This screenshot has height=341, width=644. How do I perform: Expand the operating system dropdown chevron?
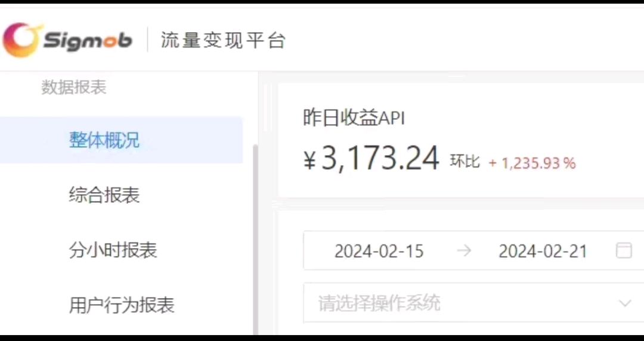pos(625,303)
